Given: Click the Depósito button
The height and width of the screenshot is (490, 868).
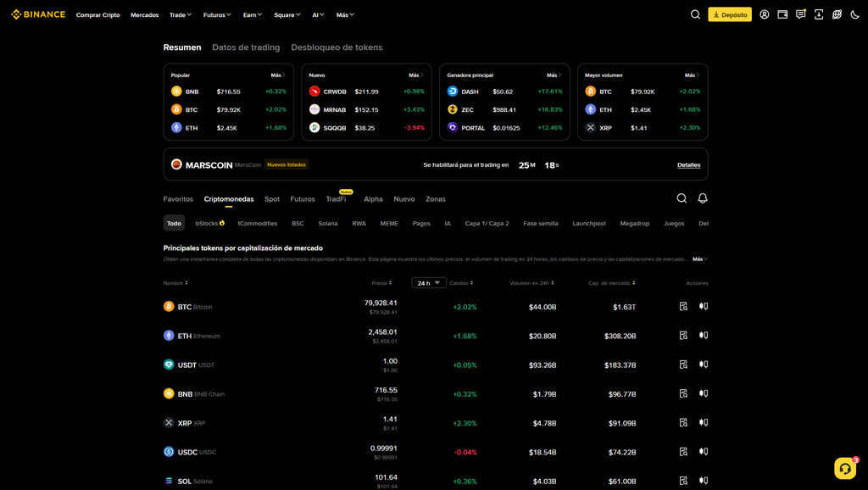Looking at the screenshot, I should click(730, 15).
